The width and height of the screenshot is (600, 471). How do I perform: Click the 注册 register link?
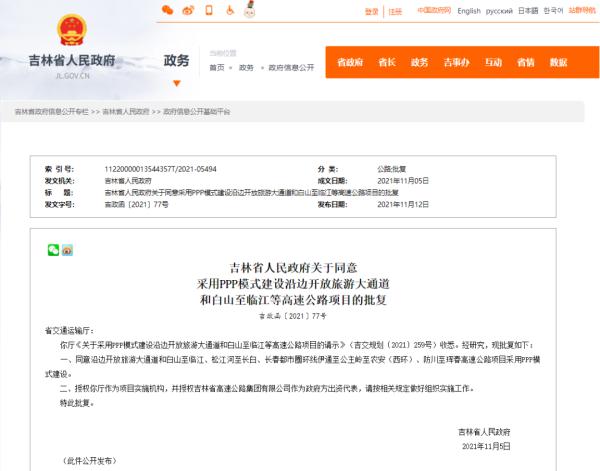point(395,12)
